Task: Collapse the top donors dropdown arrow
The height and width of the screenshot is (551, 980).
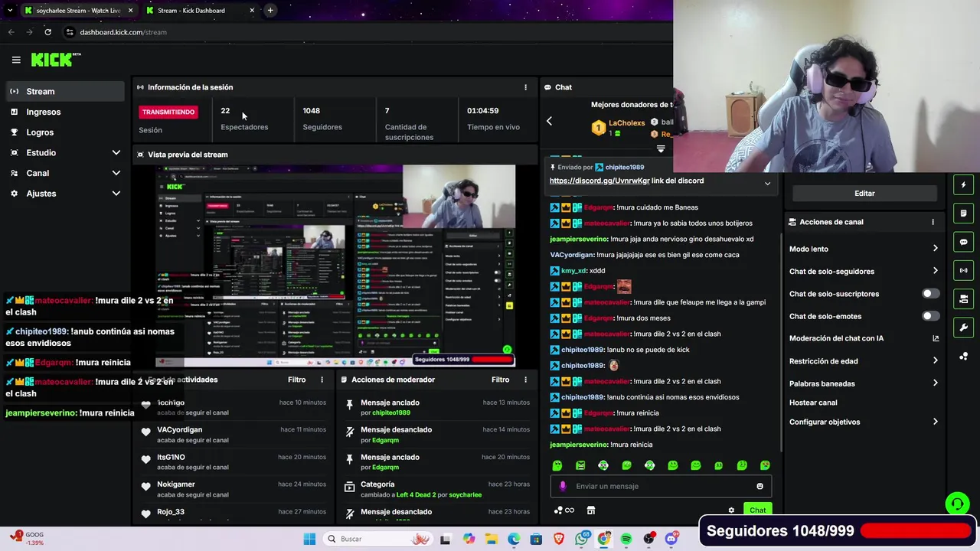Action: coord(661,148)
